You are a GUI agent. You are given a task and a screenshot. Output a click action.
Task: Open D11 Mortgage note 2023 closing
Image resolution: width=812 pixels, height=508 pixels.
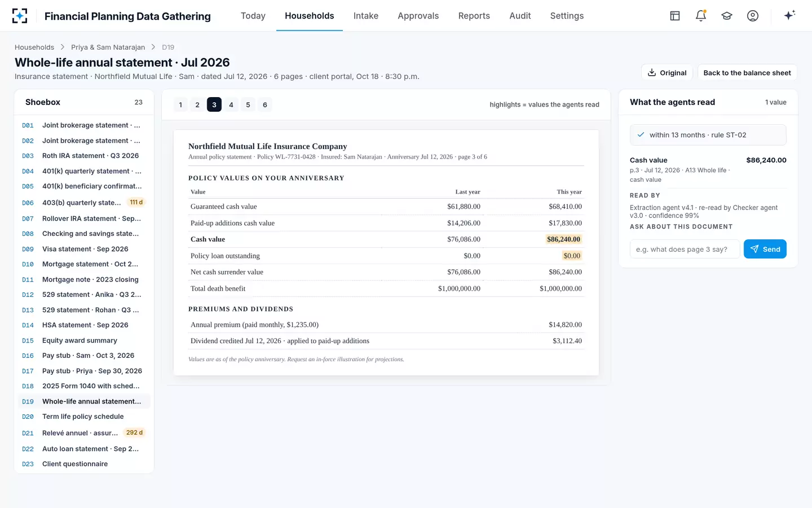[84, 279]
